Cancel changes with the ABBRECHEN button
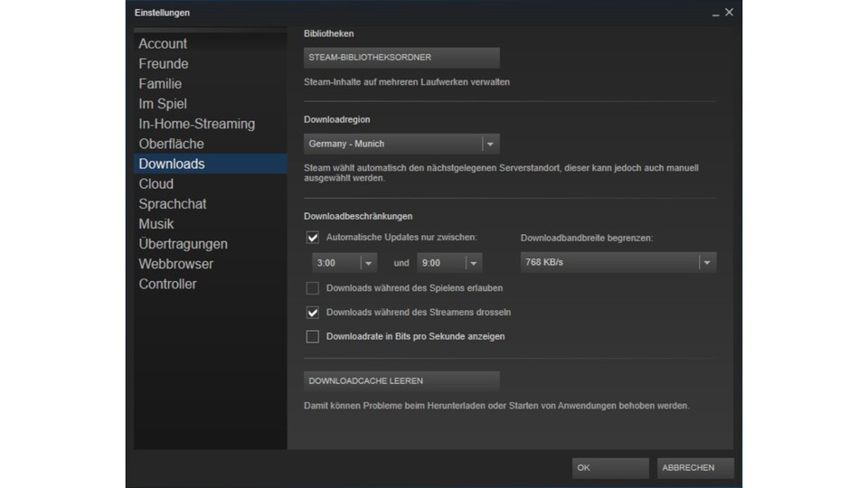Image resolution: width=868 pixels, height=488 pixels. point(694,468)
